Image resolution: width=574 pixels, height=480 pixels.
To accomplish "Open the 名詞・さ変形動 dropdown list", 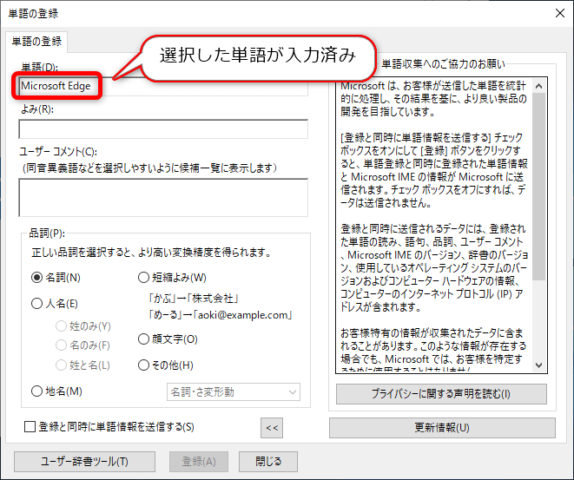I will coord(234,392).
